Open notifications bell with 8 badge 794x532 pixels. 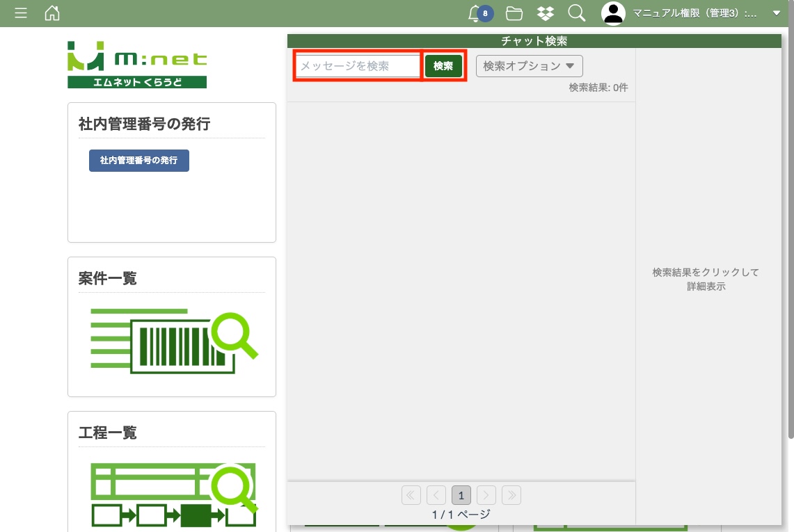(477, 13)
